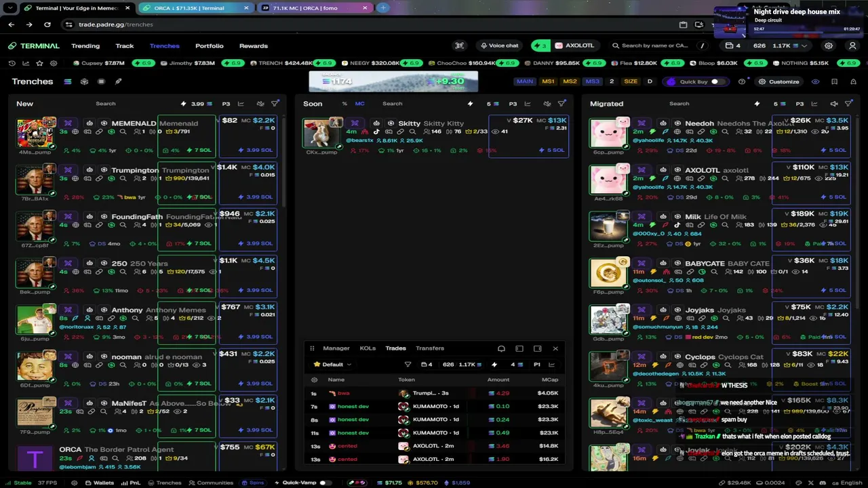868x488 pixels.
Task: Open the Rewards tab
Action: [x=254, y=46]
